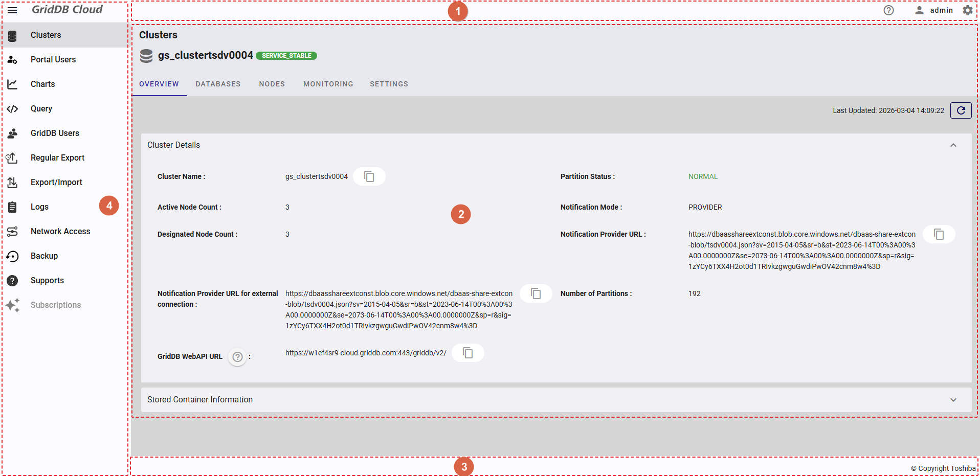Click the hamburger menu icon
980x476 pixels.
pyautogui.click(x=12, y=10)
